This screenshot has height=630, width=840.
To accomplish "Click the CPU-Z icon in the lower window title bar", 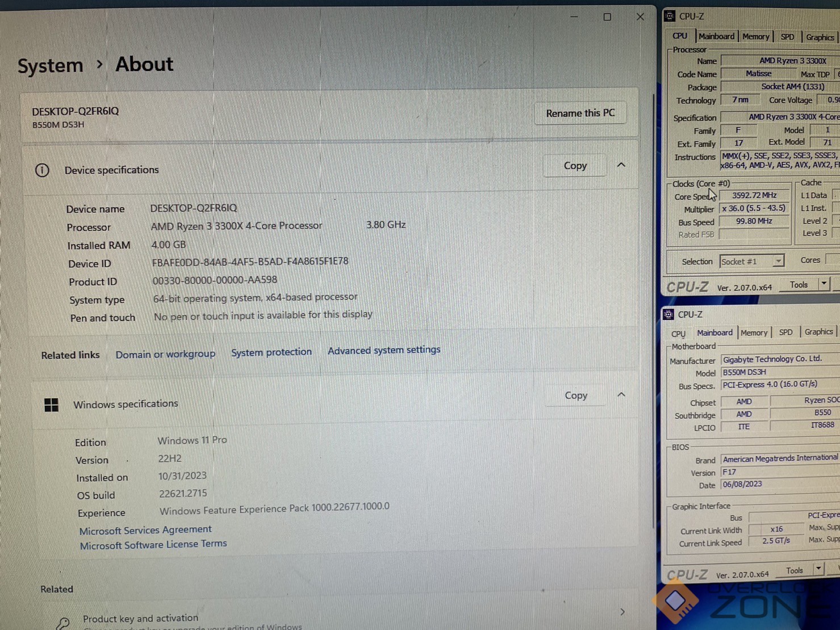I will [x=668, y=314].
